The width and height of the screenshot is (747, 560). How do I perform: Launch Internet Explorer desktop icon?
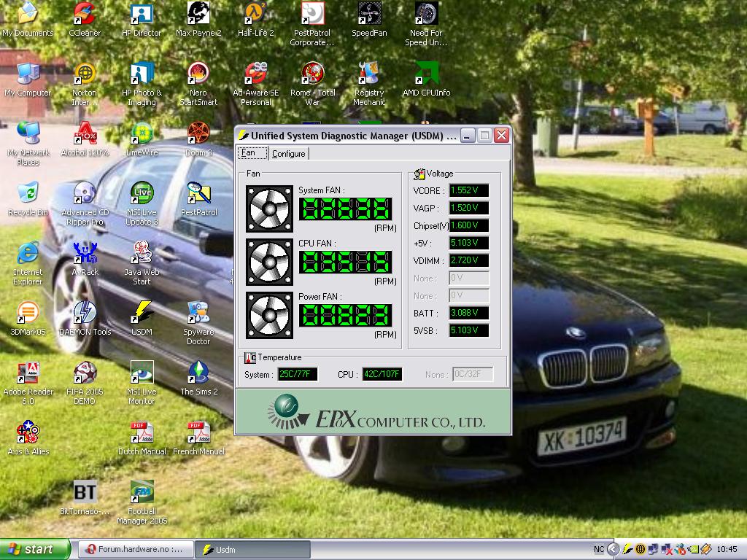pos(28,262)
